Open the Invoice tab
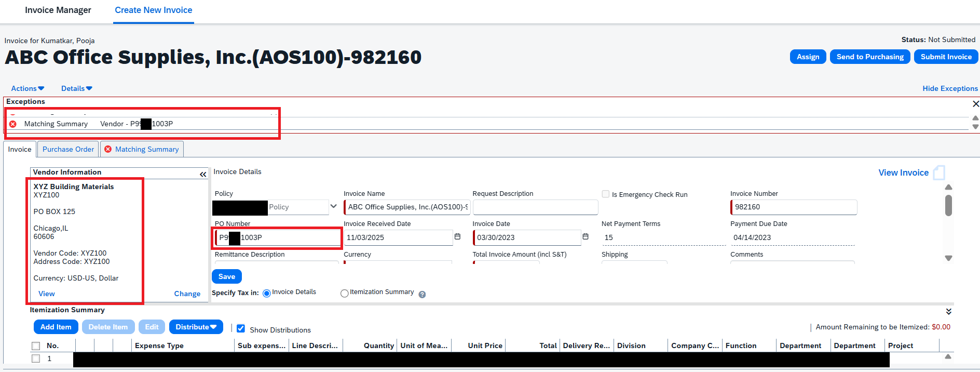Image resolution: width=980 pixels, height=372 pixels. 20,149
